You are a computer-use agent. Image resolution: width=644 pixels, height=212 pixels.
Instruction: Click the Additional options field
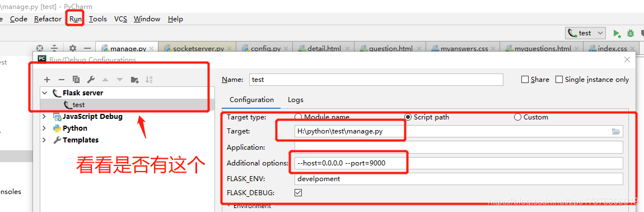point(459,163)
